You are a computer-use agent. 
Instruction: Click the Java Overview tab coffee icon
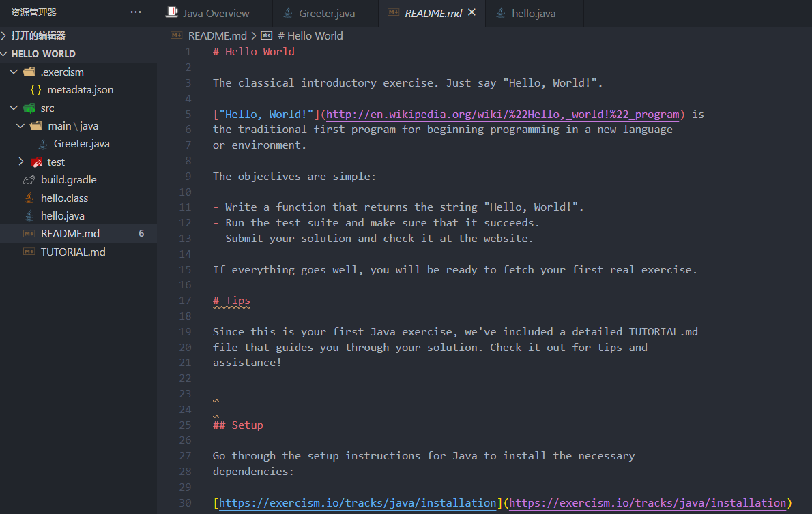pos(173,13)
